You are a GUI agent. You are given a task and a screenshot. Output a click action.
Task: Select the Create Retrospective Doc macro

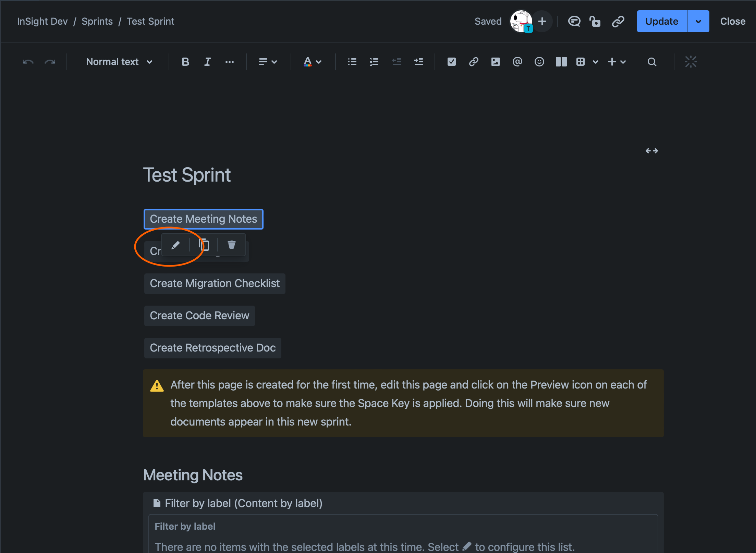(213, 348)
